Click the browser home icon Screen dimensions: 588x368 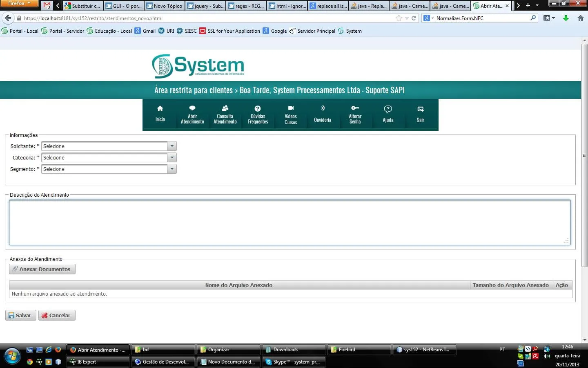pos(581,18)
